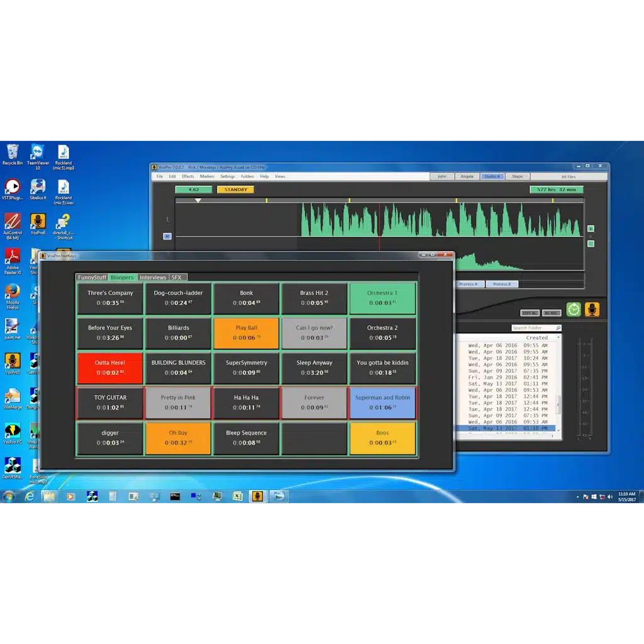This screenshot has width=644, height=644.
Task: Click the Windows Start button
Action: click(9, 496)
